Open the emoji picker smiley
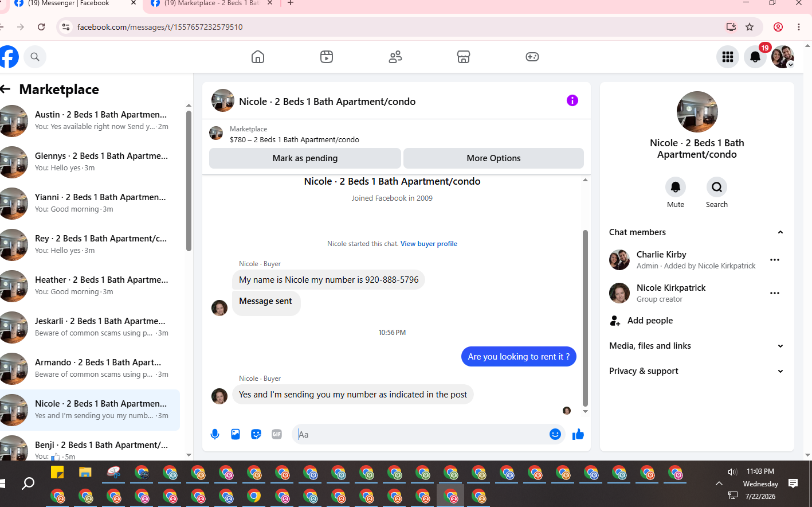Screen dimensions: 812x507 pos(555,434)
